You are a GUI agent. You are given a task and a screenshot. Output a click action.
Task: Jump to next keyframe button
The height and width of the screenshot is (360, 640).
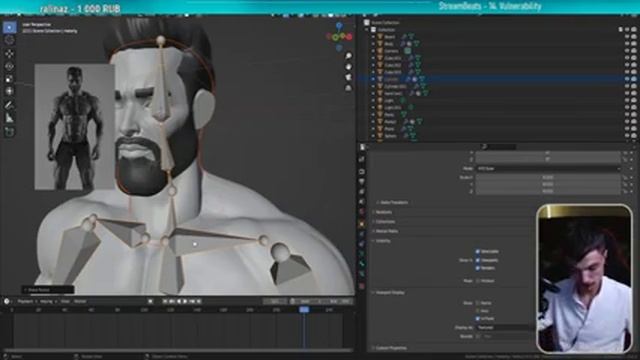point(192,301)
